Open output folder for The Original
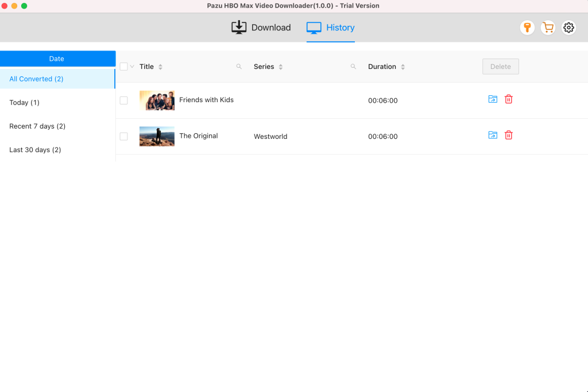Image resolution: width=588 pixels, height=392 pixels. [x=493, y=135]
